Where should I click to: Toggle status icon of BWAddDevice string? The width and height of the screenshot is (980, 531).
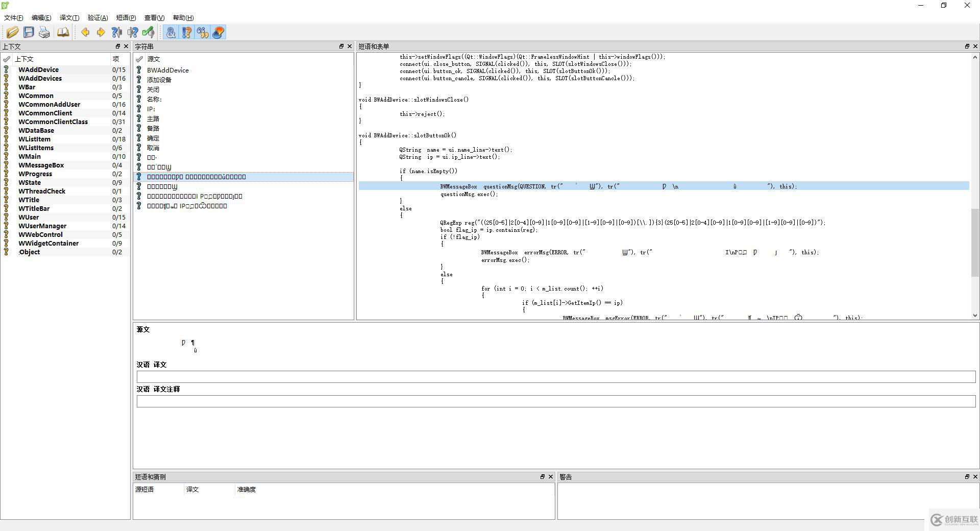pyautogui.click(x=139, y=70)
